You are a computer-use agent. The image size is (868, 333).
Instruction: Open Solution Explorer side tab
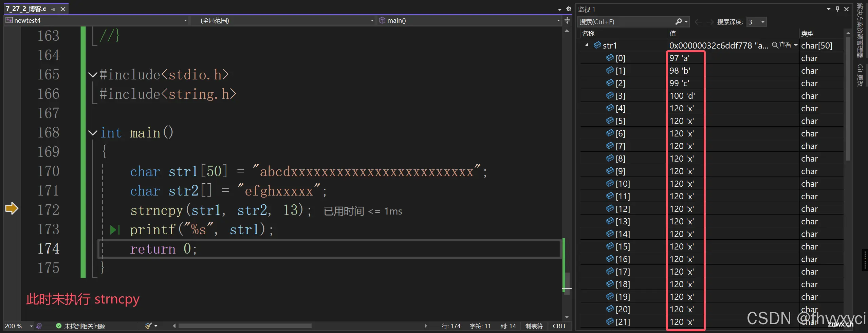pos(860,30)
